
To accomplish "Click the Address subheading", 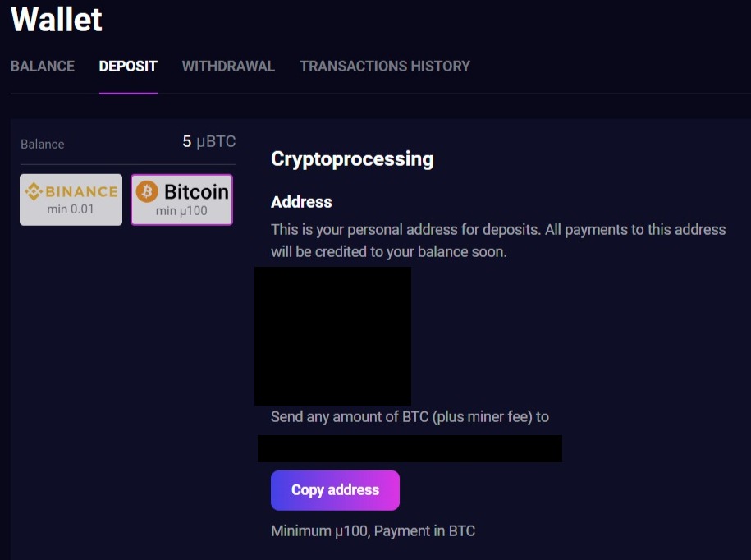I will pyautogui.click(x=301, y=202).
